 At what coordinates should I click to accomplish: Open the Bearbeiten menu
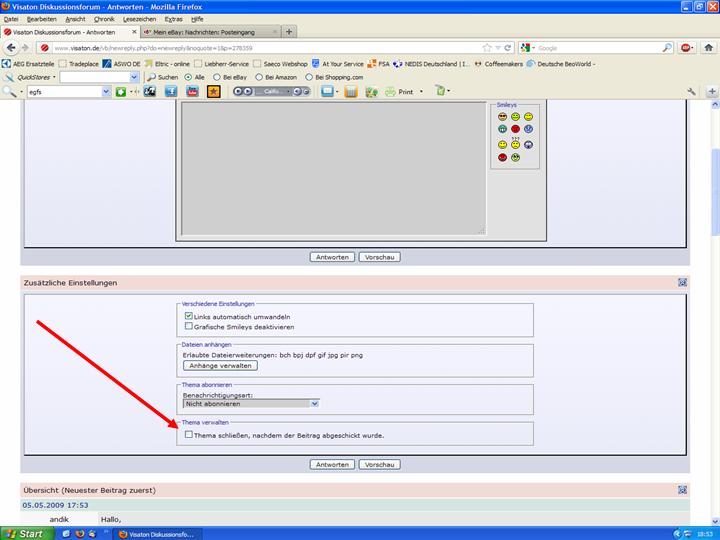point(41,19)
